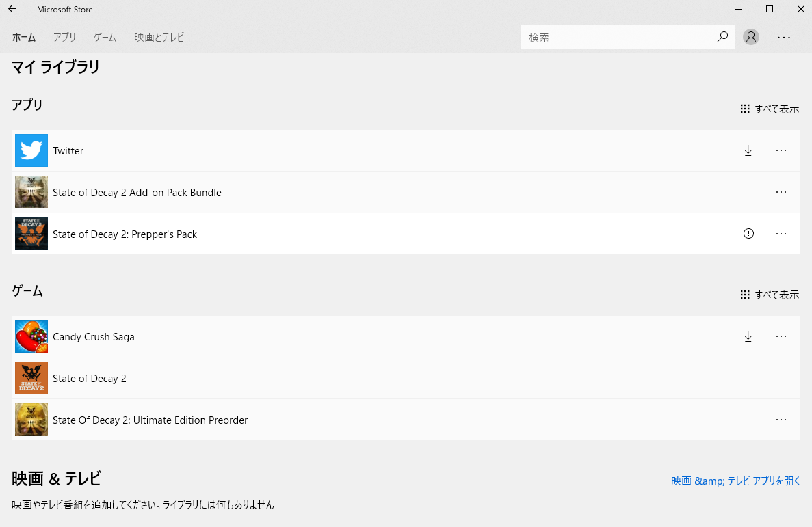Show all games with すべて表示
The height and width of the screenshot is (527, 812).
tap(770, 295)
